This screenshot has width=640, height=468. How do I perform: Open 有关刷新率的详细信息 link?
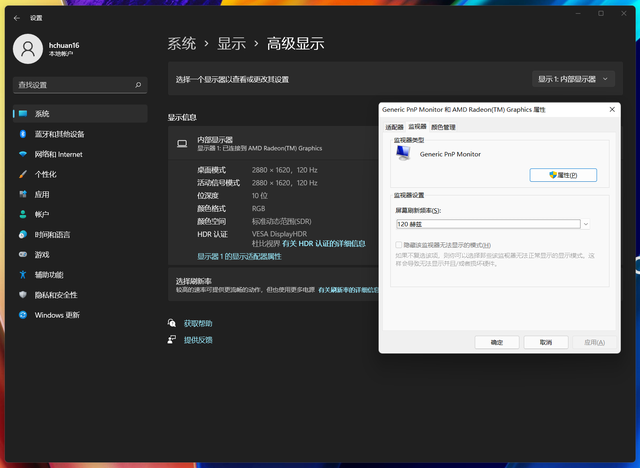coord(349,290)
